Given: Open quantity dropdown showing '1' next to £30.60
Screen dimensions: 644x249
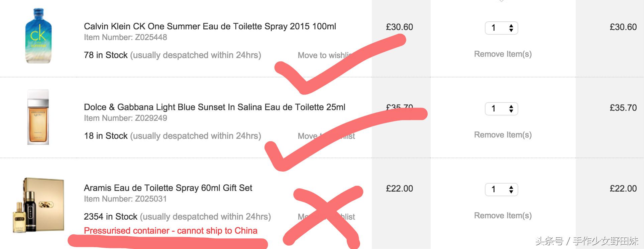Looking at the screenshot, I should pyautogui.click(x=501, y=28).
